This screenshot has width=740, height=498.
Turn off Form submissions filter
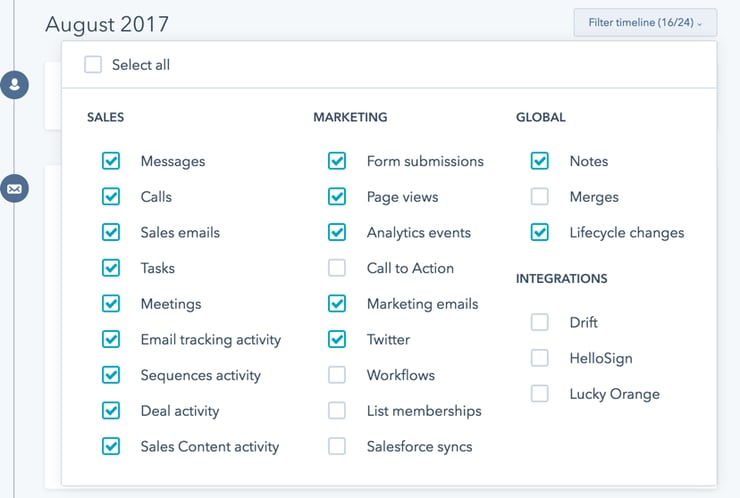coord(337,161)
